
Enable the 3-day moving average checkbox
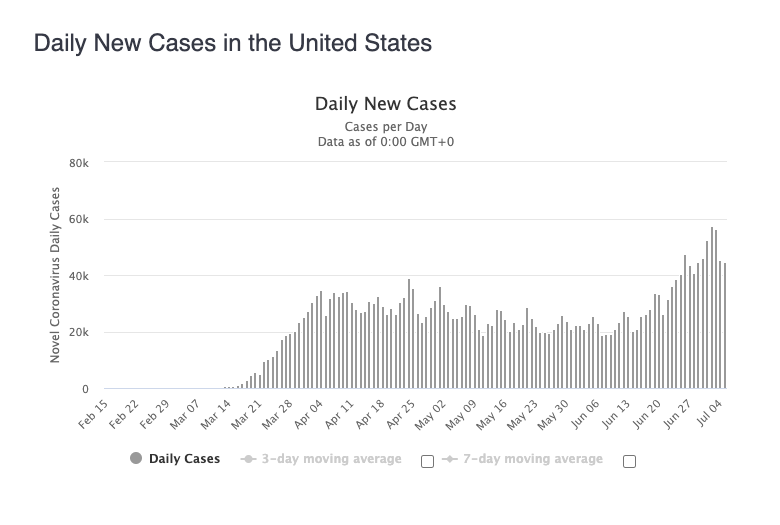(x=428, y=461)
